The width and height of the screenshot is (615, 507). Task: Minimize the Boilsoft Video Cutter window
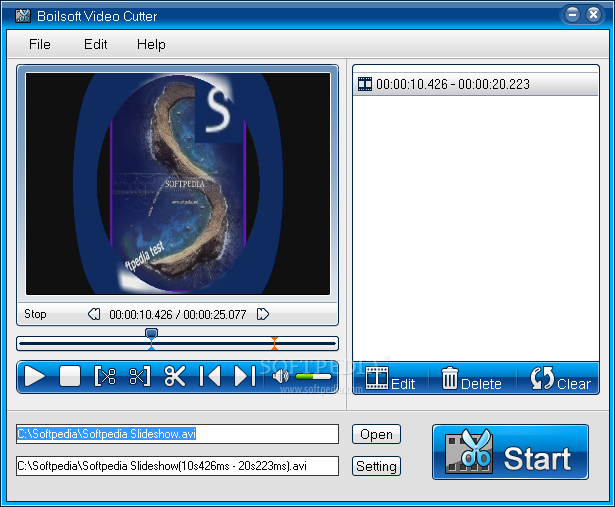(x=572, y=15)
